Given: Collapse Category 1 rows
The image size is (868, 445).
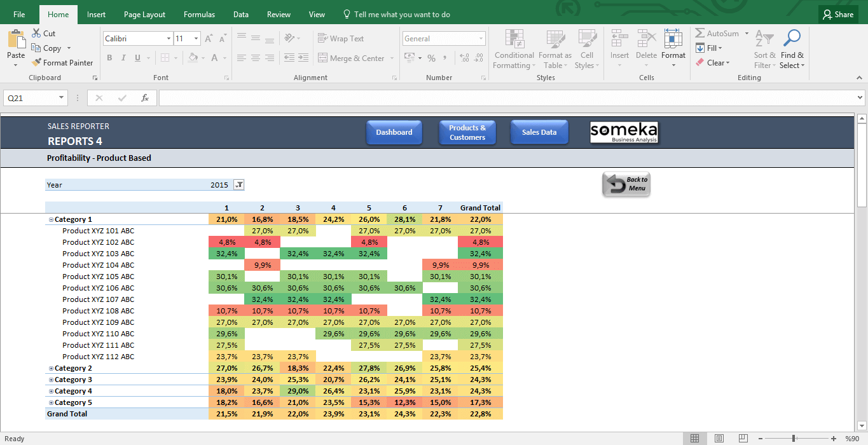Looking at the screenshot, I should [x=51, y=219].
